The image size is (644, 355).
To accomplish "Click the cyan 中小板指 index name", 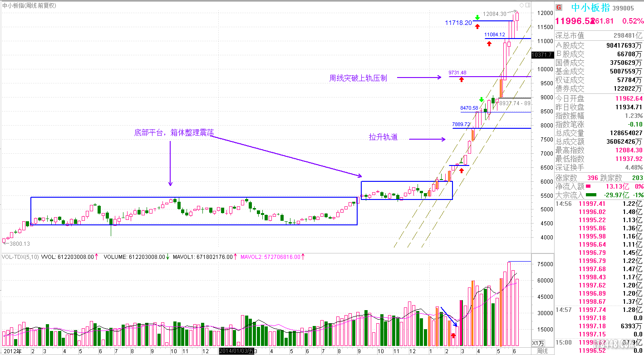I will click(590, 8).
